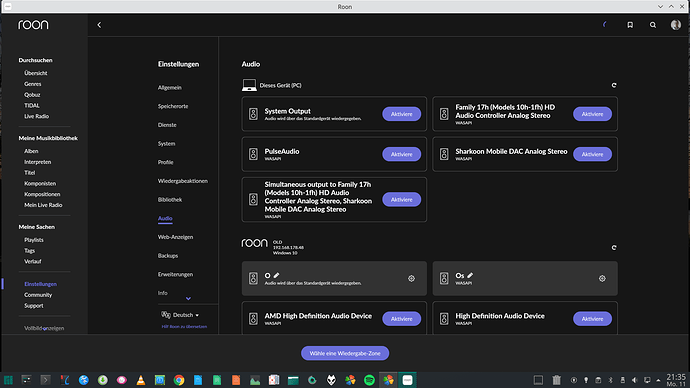Click the activity spinner icon in header
This screenshot has width=690, height=388.
(605, 25)
